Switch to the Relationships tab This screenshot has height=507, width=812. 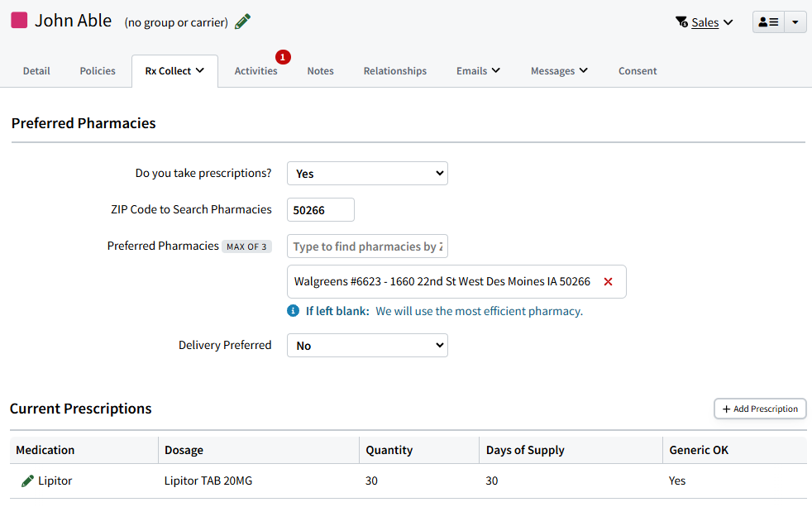pos(394,70)
